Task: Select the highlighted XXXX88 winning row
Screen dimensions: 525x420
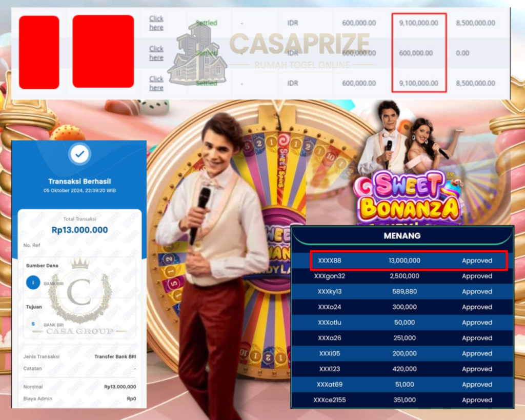Action: [x=402, y=261]
